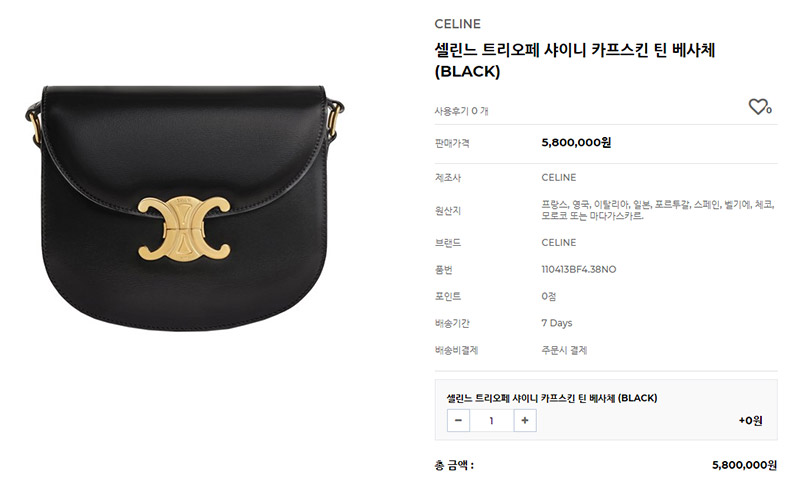Screen dimensions: 800x481
Task: Click the CELINE value beside 브랜드
Action: (559, 242)
